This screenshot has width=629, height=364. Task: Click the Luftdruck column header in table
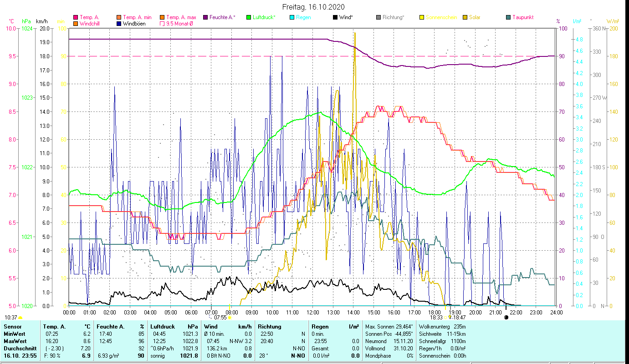point(162,327)
